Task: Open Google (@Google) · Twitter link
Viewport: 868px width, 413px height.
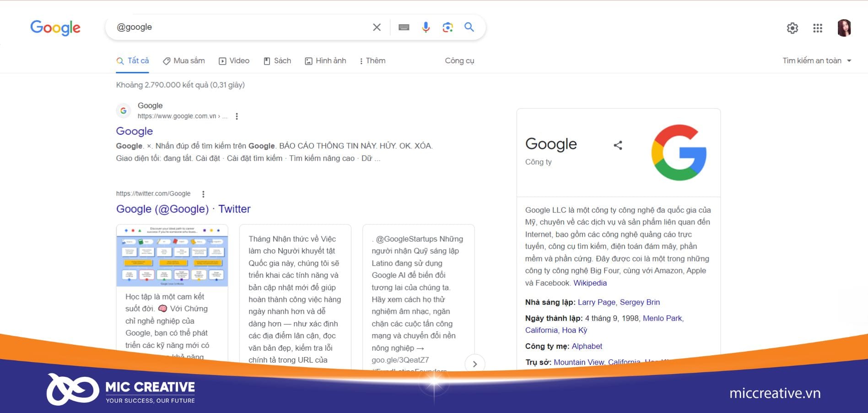Action: pos(183,209)
